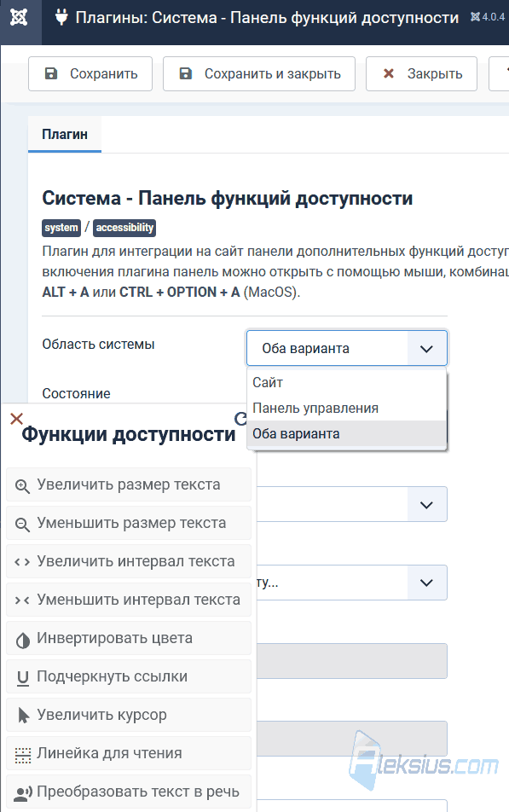The image size is (509, 812).
Task: Click the Область системы label
Action: pos(98,345)
